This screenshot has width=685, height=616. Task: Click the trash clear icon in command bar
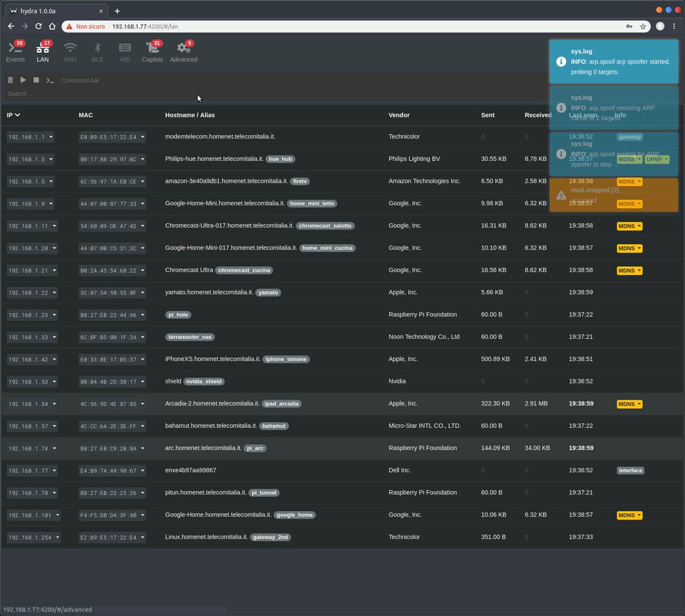point(10,80)
